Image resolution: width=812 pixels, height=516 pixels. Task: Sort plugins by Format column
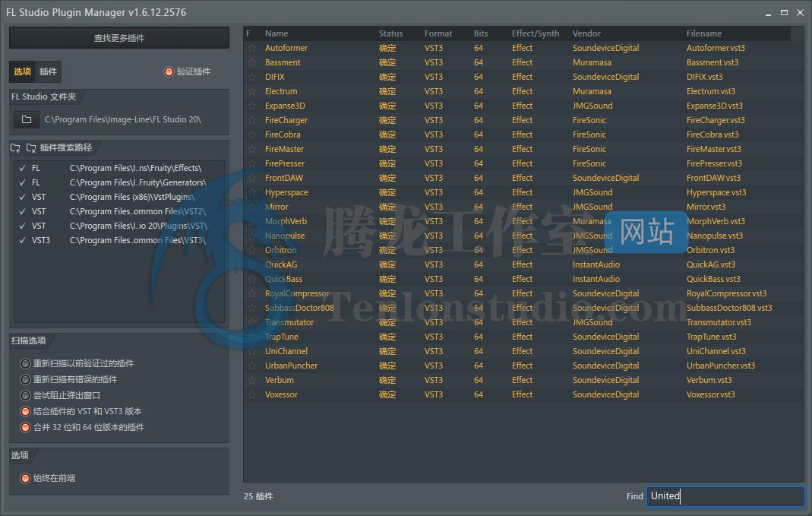438,33
